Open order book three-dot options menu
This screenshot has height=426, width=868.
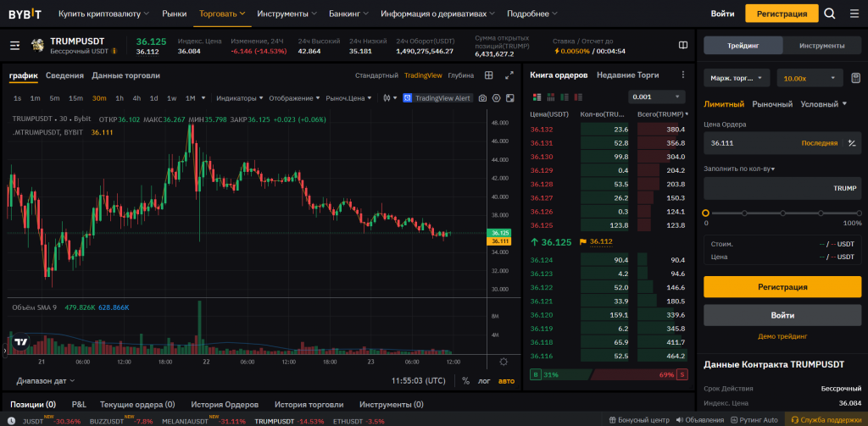pyautogui.click(x=683, y=75)
